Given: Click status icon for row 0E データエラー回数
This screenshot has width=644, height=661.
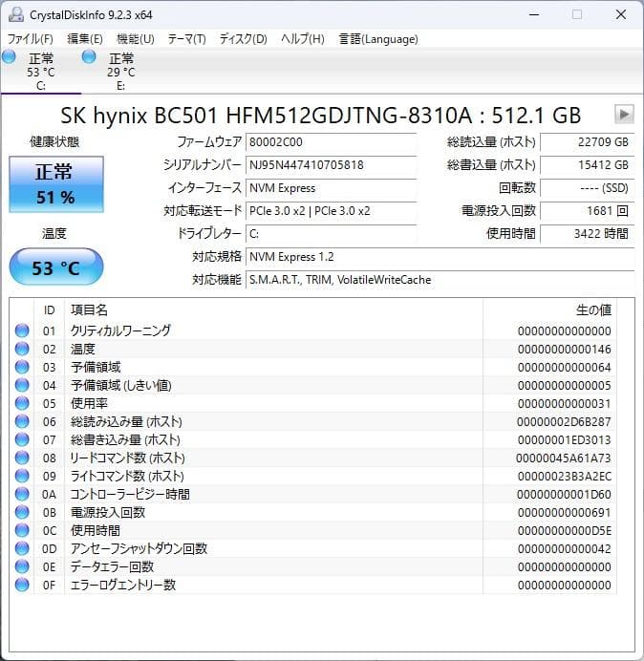Looking at the screenshot, I should pos(22,566).
